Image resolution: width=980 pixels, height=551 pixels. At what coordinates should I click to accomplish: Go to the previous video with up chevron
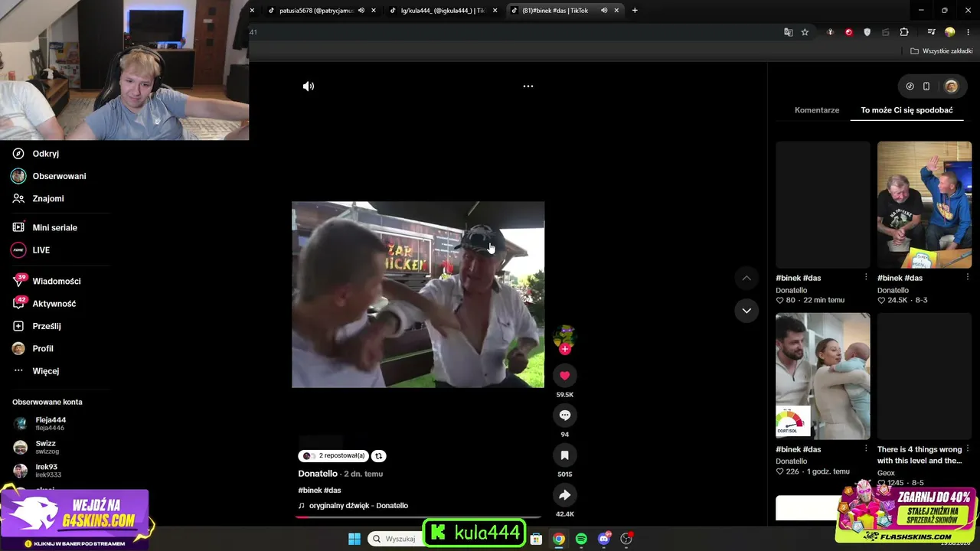click(746, 278)
